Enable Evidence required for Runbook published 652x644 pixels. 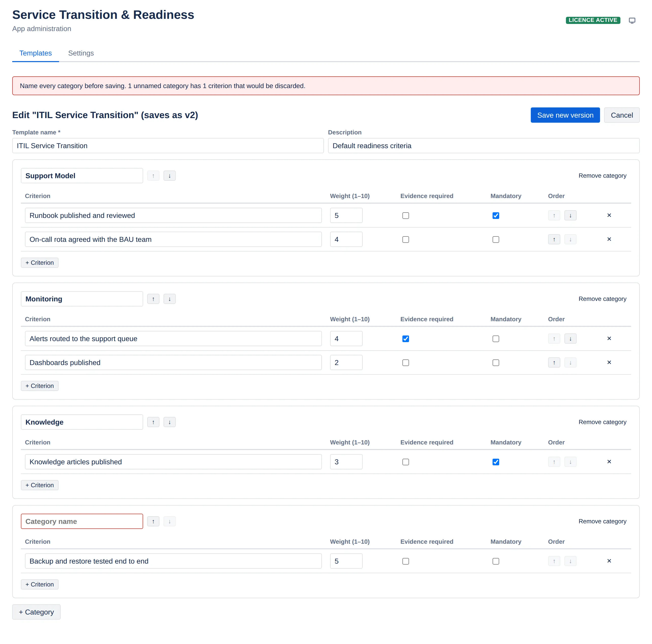[x=406, y=216]
